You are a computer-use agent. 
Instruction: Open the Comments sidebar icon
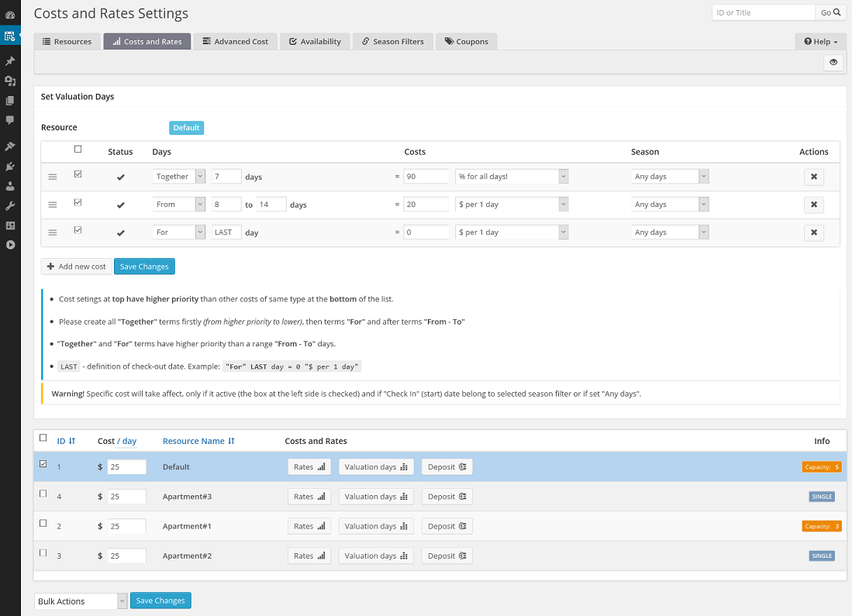[10, 120]
